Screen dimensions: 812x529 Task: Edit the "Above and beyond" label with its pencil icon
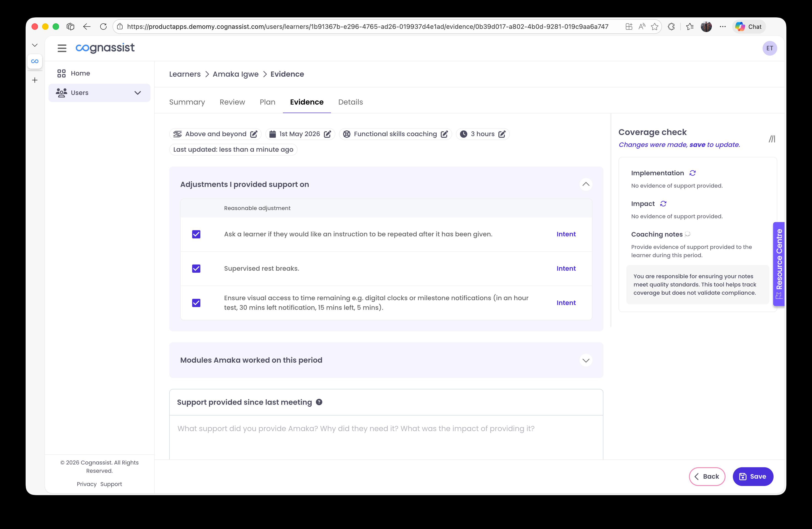tap(254, 134)
